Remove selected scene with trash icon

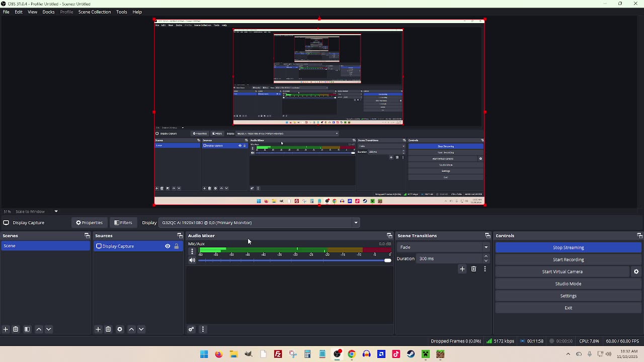click(x=16, y=329)
